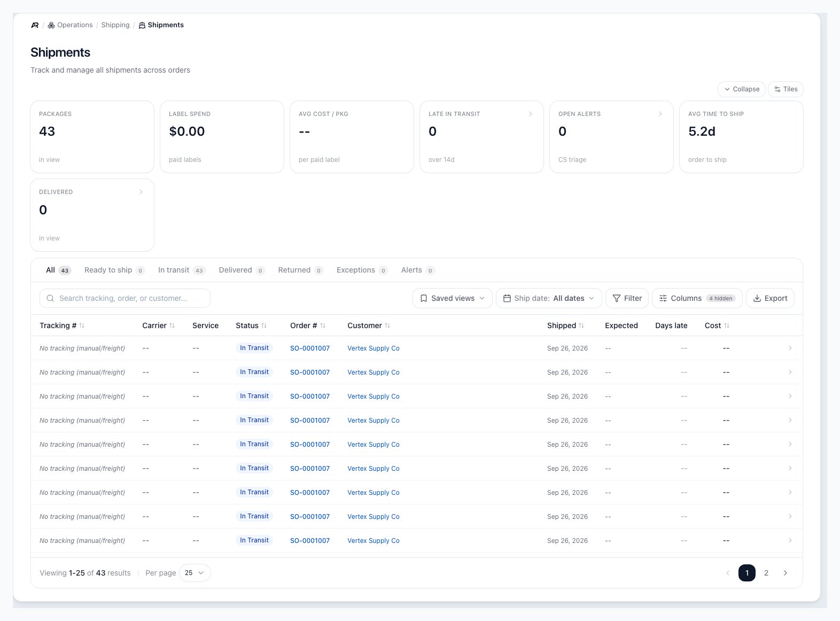Open Operations in the breadcrumb
This screenshot has height=621, width=840.
(x=70, y=25)
